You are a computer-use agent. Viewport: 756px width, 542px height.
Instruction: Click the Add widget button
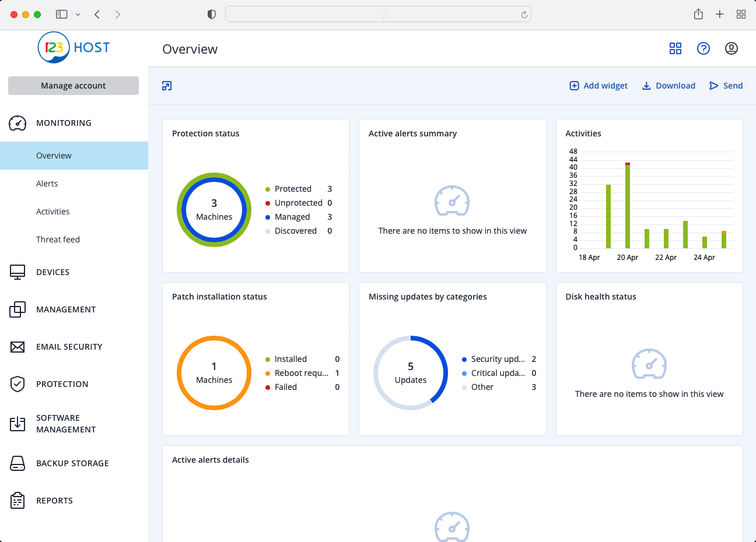tap(598, 86)
